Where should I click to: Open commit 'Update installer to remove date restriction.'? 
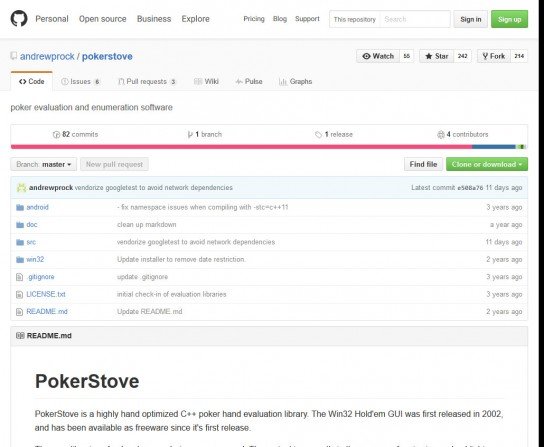[181, 260]
